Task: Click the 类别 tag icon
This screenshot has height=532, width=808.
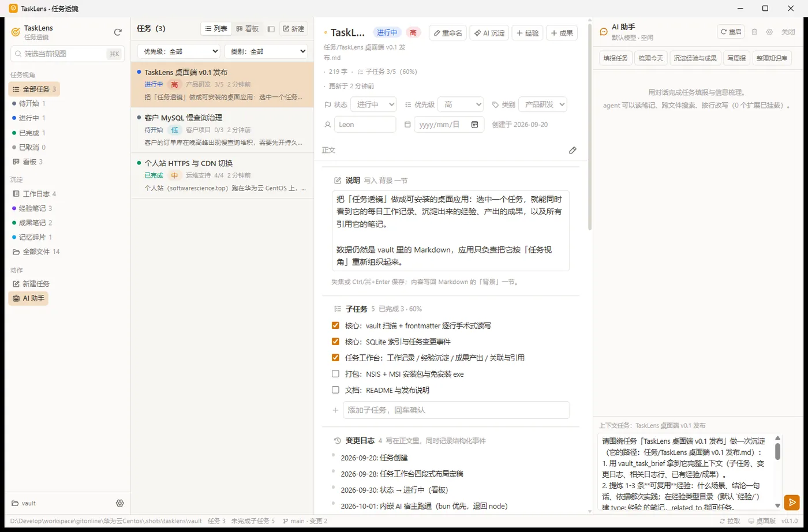Action: (495, 104)
